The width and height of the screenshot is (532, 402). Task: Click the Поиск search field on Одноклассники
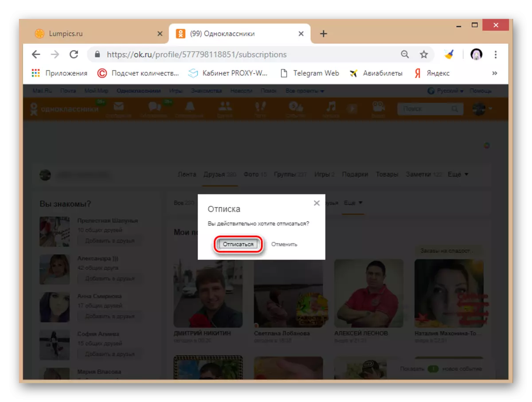(430, 109)
